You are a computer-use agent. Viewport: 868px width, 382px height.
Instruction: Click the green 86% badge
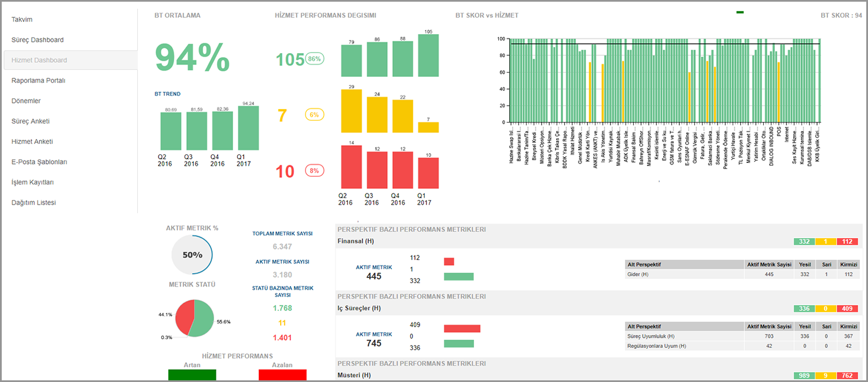(314, 59)
